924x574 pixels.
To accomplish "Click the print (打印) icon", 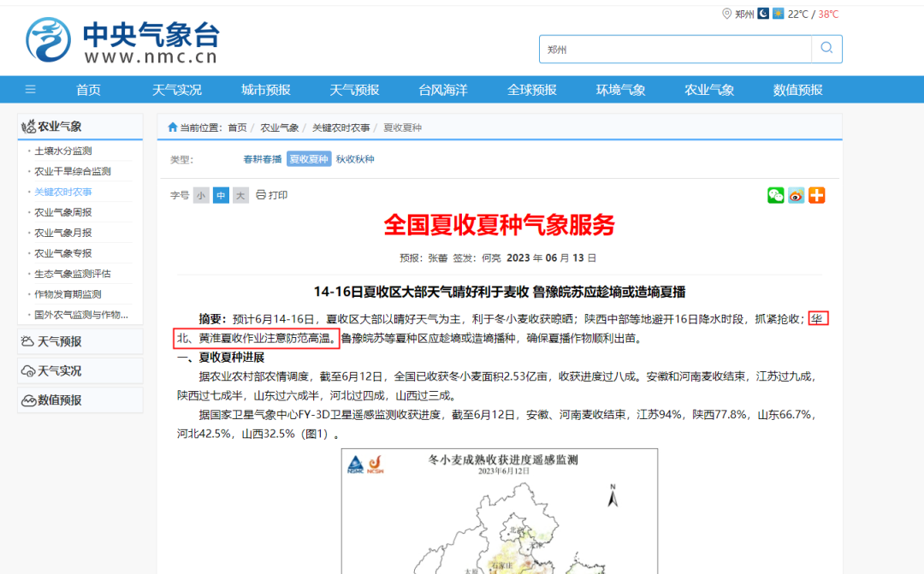I will 262,195.
